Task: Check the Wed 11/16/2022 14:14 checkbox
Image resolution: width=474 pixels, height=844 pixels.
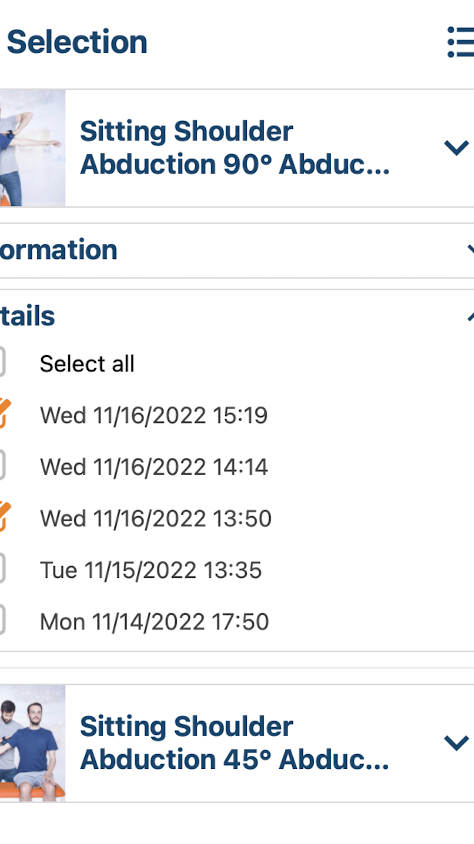Action: point(2,466)
